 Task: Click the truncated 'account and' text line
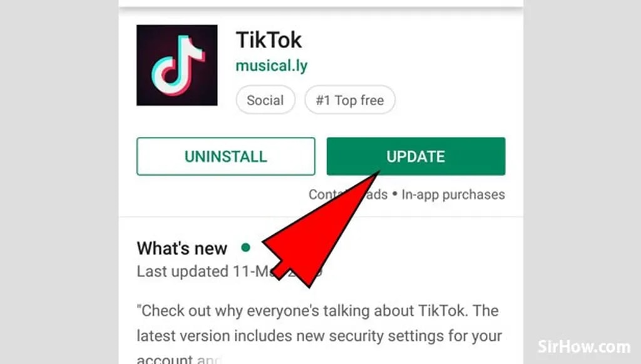click(x=179, y=359)
